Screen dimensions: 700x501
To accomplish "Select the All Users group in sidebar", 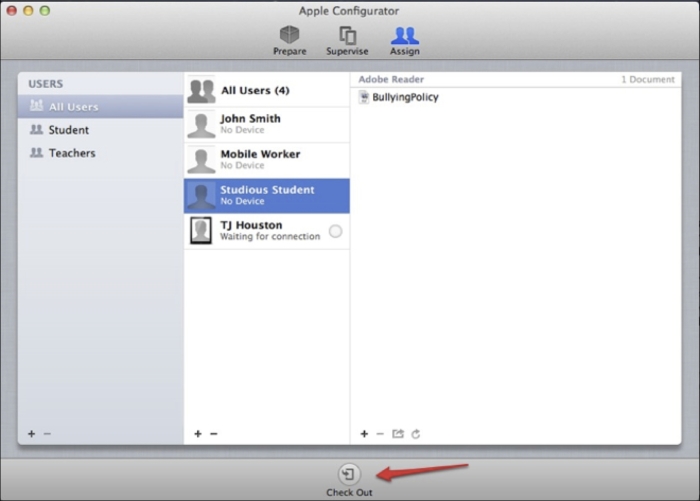I will click(100, 106).
